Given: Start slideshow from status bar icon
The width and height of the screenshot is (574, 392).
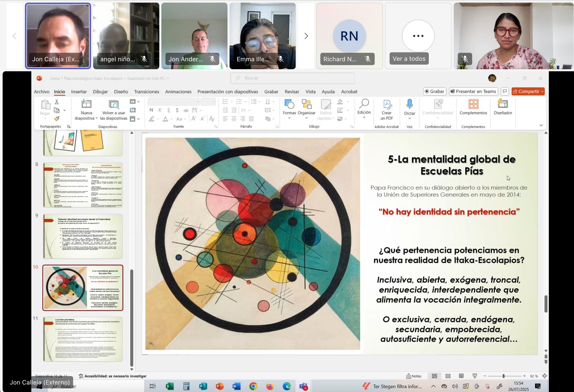Looking at the screenshot, I should click(x=475, y=376).
